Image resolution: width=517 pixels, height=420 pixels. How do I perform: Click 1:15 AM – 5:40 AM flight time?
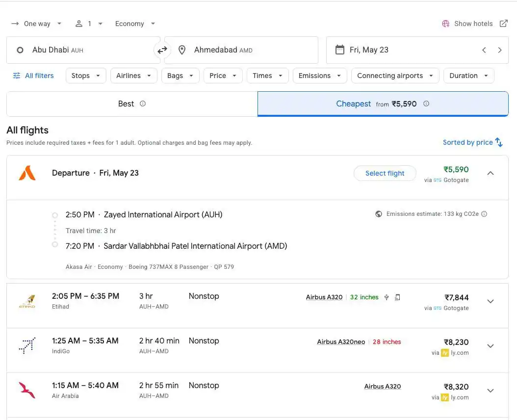(x=85, y=385)
